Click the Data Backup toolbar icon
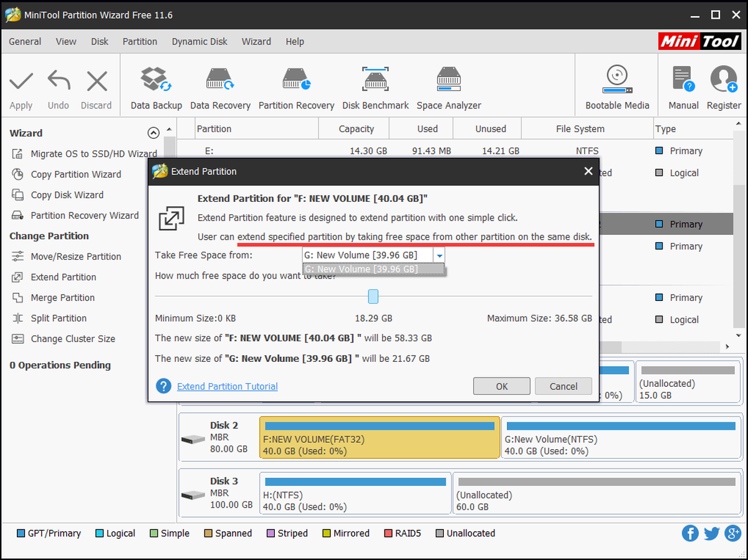Image resolution: width=748 pixels, height=560 pixels. point(156,80)
